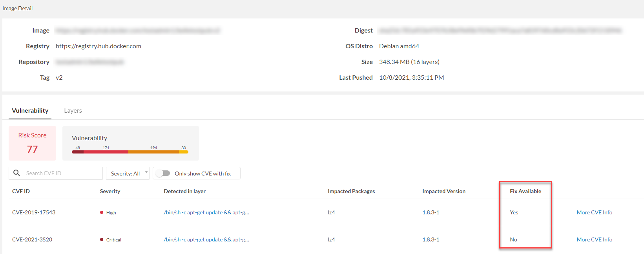Viewport: 644px width, 254px height.
Task: Click the red High severity dot
Action: click(102, 212)
